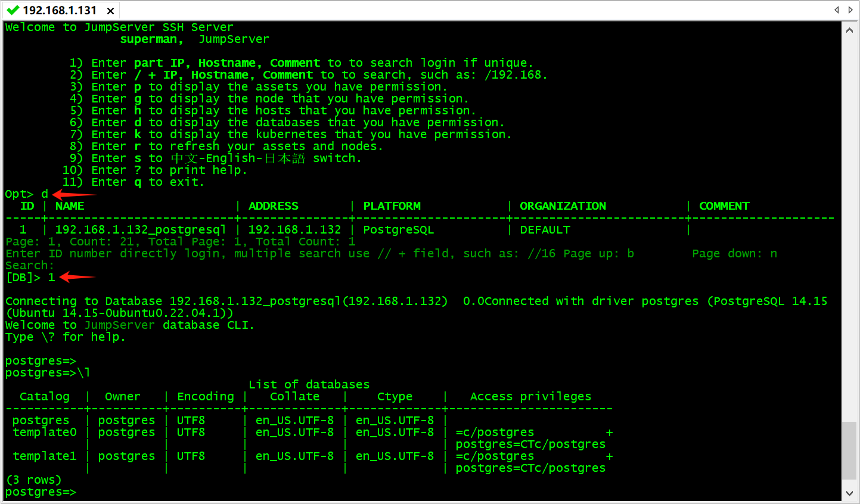Click the 'Page down: n' hint
The image size is (860, 504).
(x=735, y=254)
